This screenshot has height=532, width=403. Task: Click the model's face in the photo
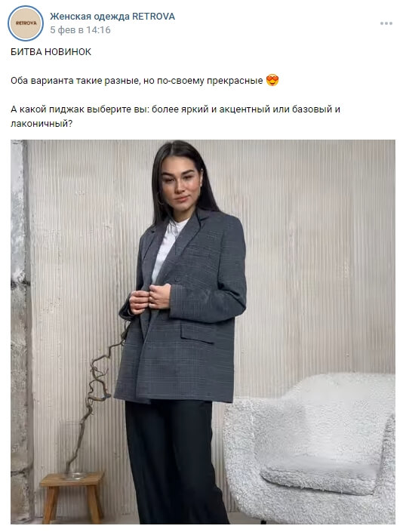[180, 186]
